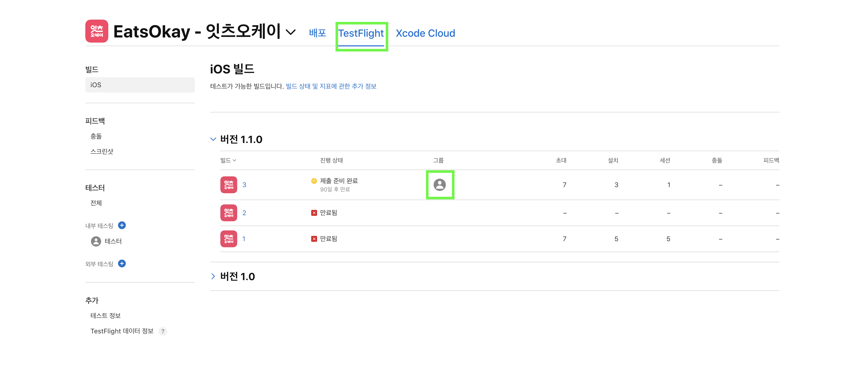Viewport: 868px width, 390px height.
Task: Open build status additional info link
Action: pos(331,86)
